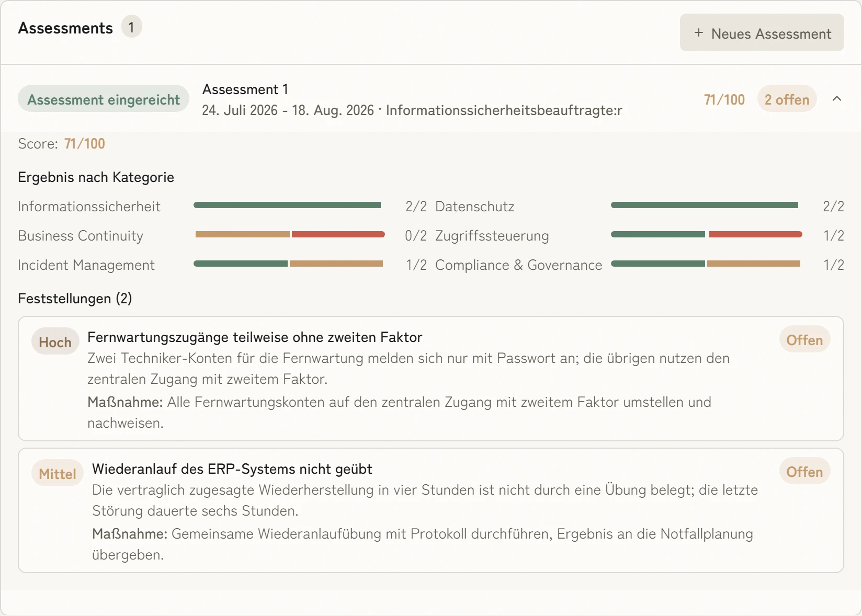Click the 71/100 score in the header row
The height and width of the screenshot is (616, 862).
click(x=724, y=99)
